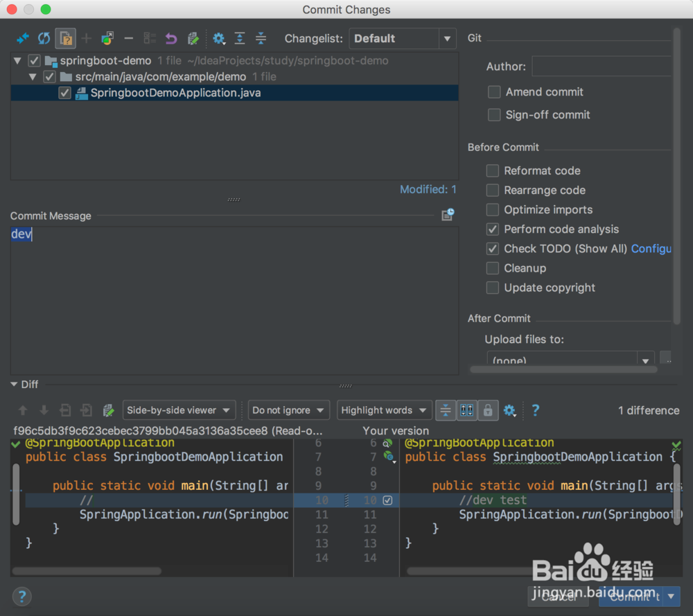Check the Amend commit option
Screen dimensions: 693x616
tap(494, 91)
